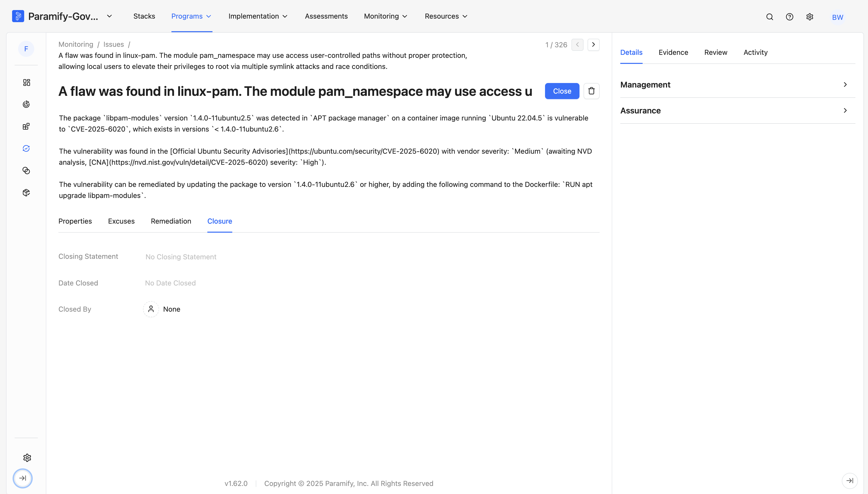Image resolution: width=868 pixels, height=494 pixels.
Task: Switch to the Evidence tab
Action: pyautogui.click(x=673, y=52)
